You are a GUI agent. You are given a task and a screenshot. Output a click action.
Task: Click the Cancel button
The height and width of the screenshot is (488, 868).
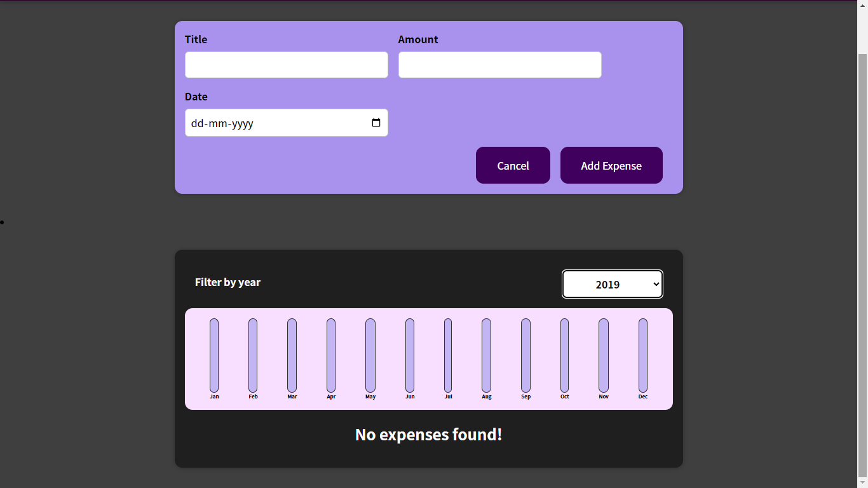click(513, 165)
